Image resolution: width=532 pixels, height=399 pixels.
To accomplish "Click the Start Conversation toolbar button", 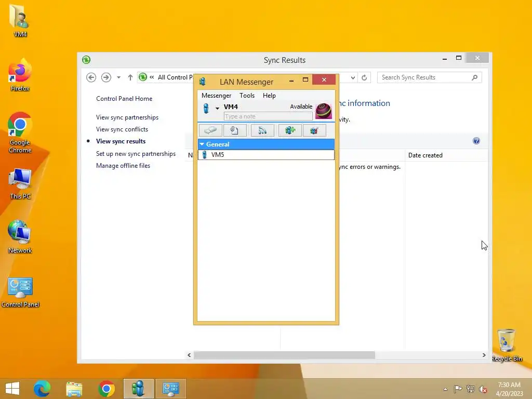I will point(210,130).
